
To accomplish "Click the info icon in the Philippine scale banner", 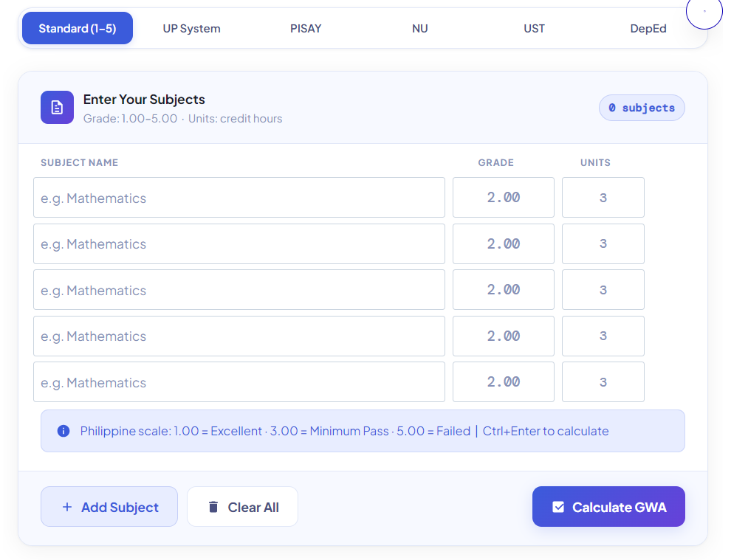I will pyautogui.click(x=63, y=431).
